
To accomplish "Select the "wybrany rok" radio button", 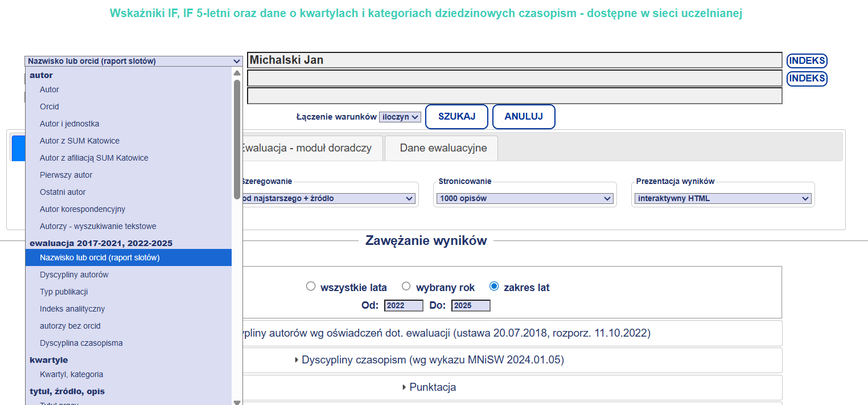I will (405, 286).
